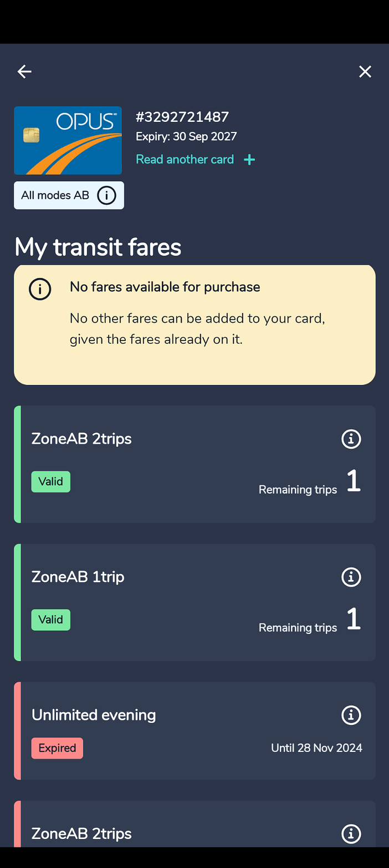Tap the Expired badge on Unlimited evening
389x868 pixels.
(57, 748)
